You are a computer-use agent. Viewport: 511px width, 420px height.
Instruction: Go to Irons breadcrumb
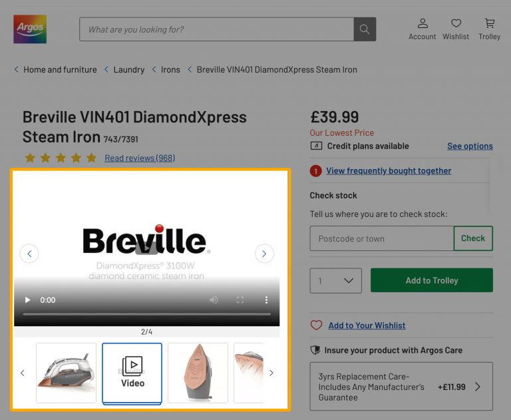pyautogui.click(x=170, y=70)
